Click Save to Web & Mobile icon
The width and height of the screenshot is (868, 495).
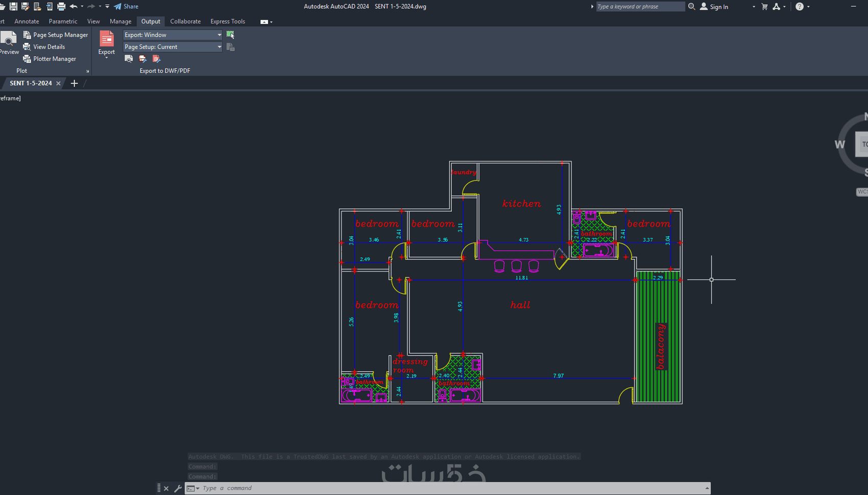(x=50, y=7)
